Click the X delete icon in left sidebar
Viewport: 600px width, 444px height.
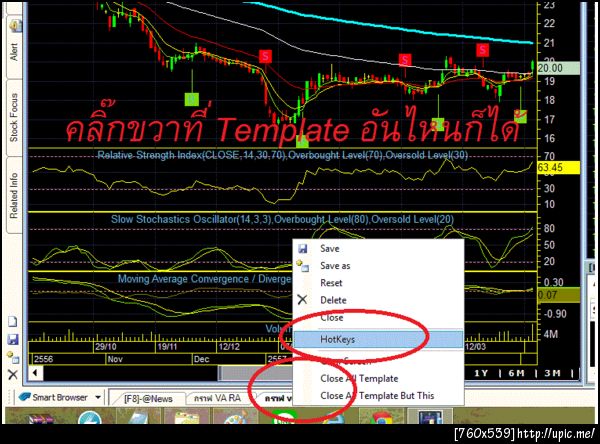click(x=13, y=374)
